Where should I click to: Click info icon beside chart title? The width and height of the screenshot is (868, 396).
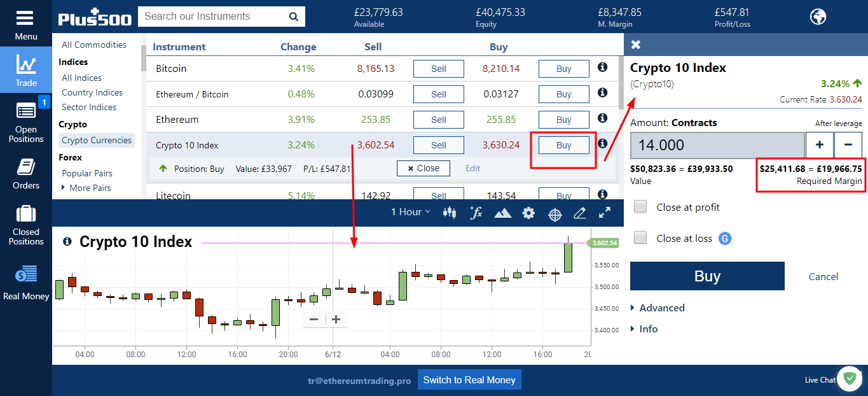(67, 242)
